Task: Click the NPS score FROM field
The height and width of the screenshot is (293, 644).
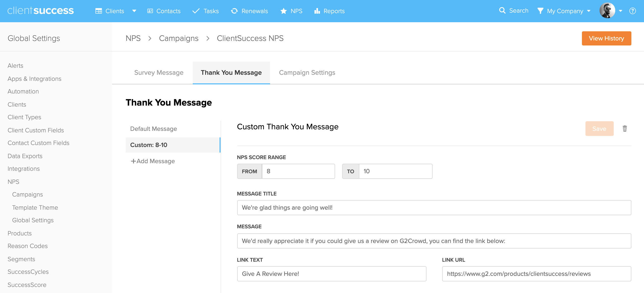Action: [299, 171]
